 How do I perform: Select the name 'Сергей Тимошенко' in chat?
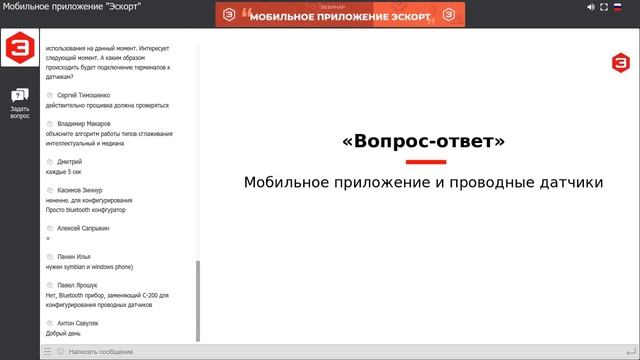(84, 95)
